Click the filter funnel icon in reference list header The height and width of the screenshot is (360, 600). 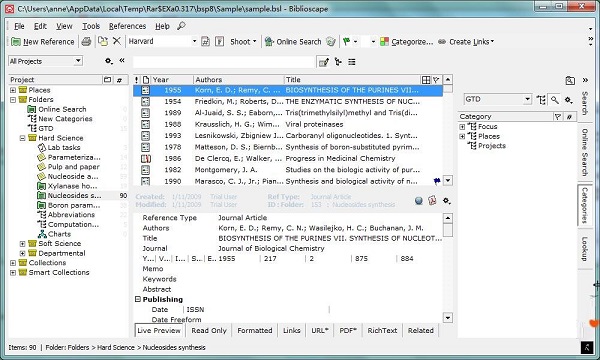pyautogui.click(x=436, y=80)
